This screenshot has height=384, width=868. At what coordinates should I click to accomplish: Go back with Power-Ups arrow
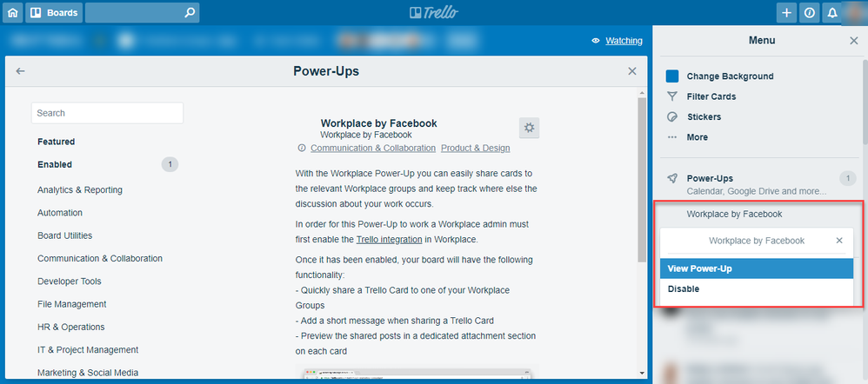click(21, 71)
